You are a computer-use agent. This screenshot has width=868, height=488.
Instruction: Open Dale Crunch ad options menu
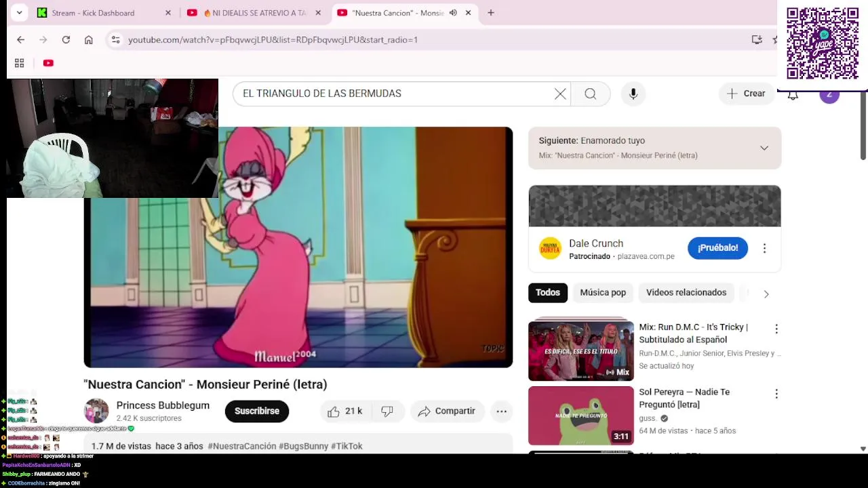coord(764,248)
